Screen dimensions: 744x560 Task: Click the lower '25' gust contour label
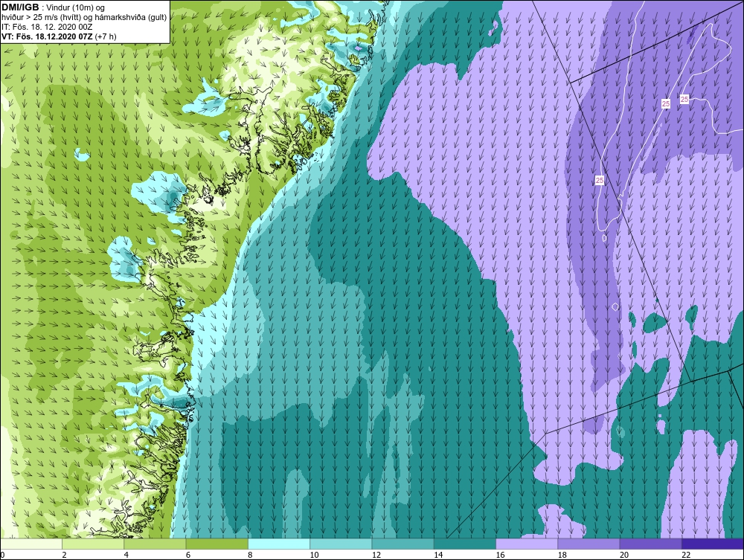coord(600,180)
